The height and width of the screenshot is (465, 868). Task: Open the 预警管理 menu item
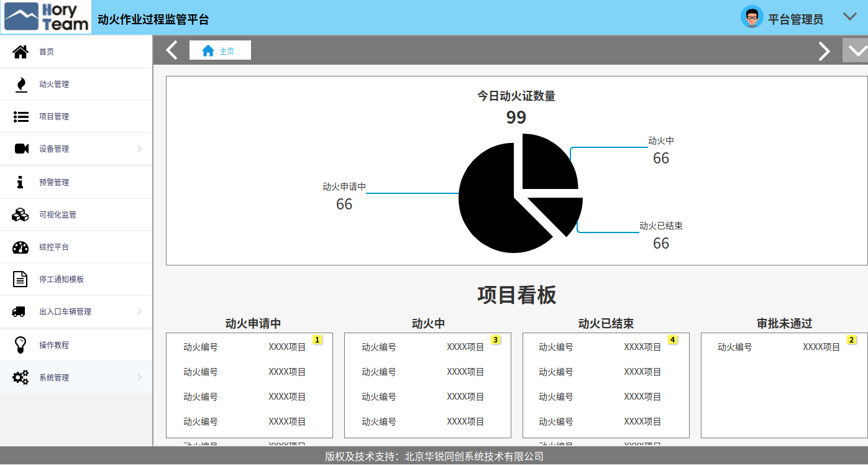[x=76, y=182]
